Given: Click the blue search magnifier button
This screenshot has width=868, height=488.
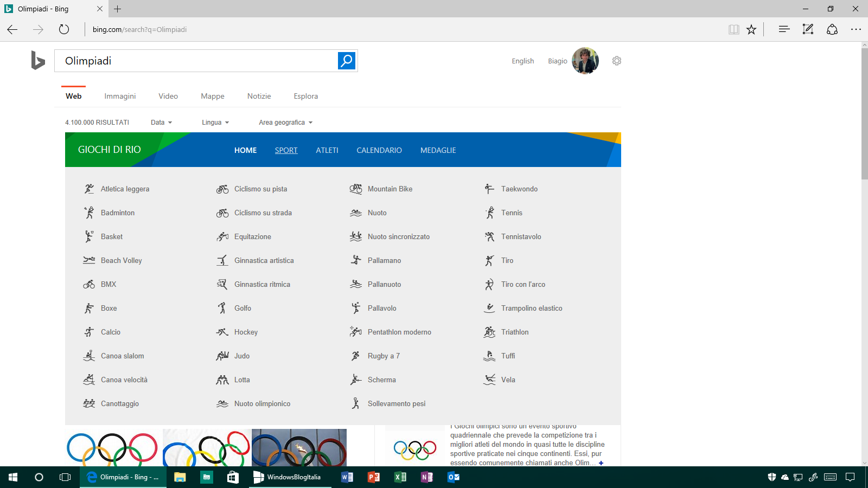Looking at the screenshot, I should (x=347, y=61).
